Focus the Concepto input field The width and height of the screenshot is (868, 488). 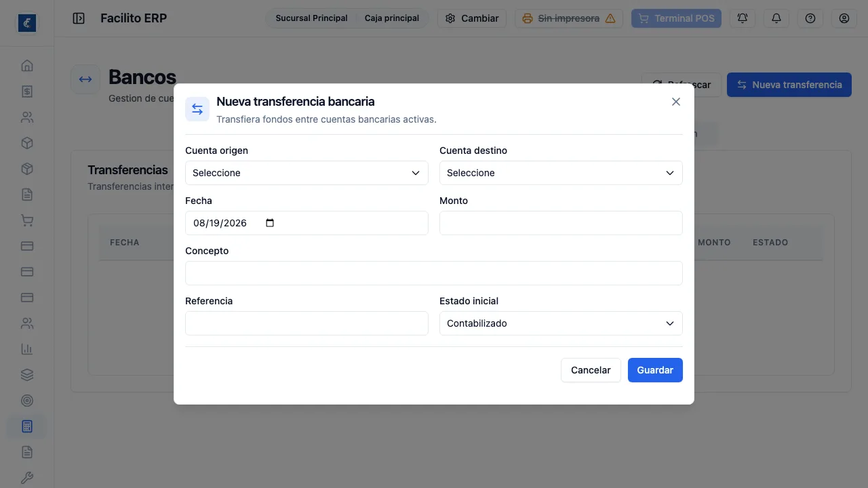[x=434, y=273]
